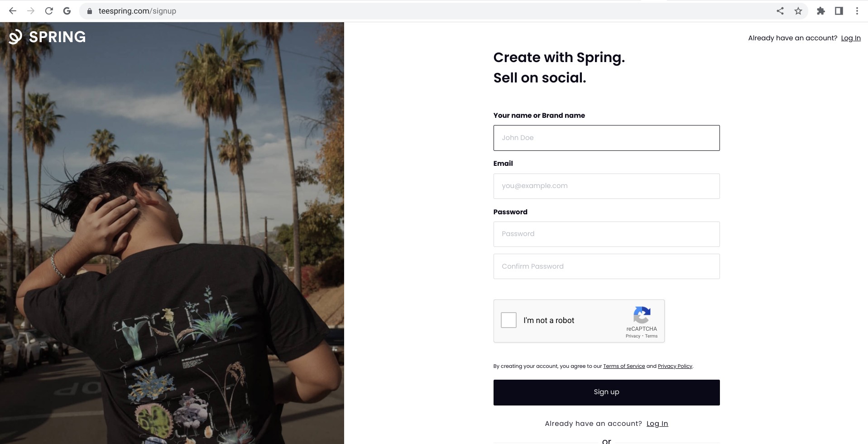Click the Google G icon
The width and height of the screenshot is (868, 444).
(67, 11)
